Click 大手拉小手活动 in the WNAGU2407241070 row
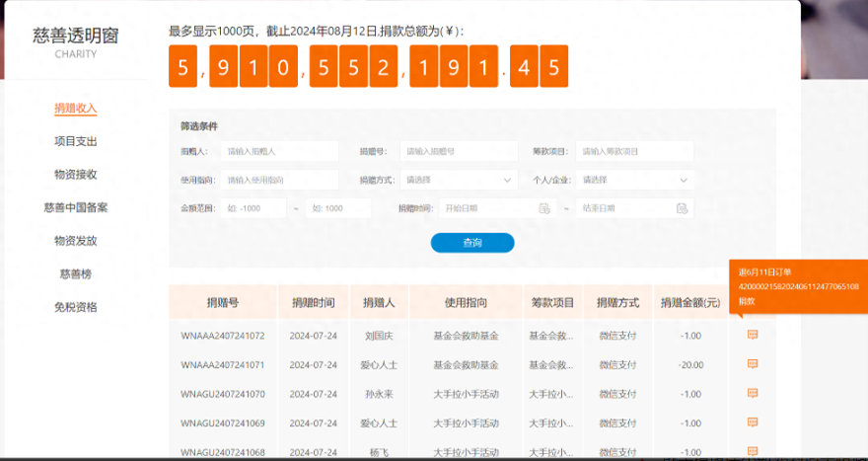Image resolution: width=868 pixels, height=461 pixels. [467, 395]
